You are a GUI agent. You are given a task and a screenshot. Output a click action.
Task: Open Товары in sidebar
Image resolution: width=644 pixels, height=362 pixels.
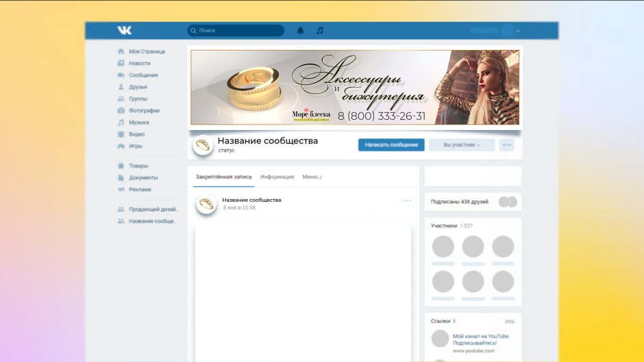(138, 166)
